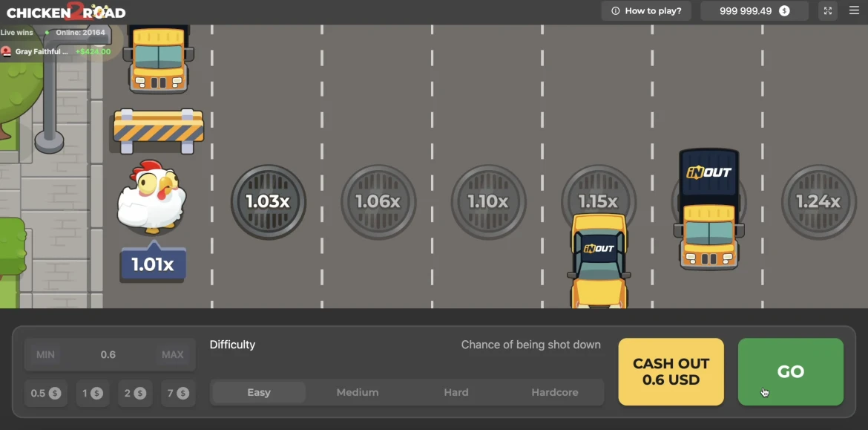868x430 pixels.
Task: Click the Gray Faithful player avatar
Action: tap(6, 51)
